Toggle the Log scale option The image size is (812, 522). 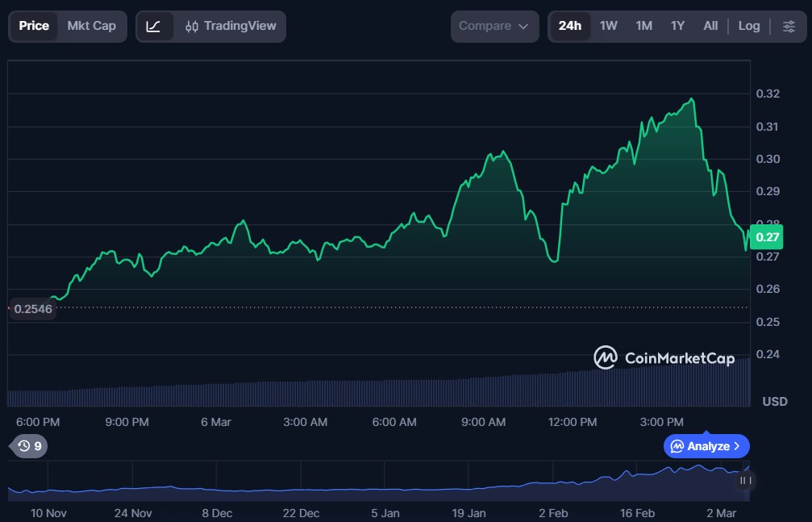pyautogui.click(x=748, y=26)
